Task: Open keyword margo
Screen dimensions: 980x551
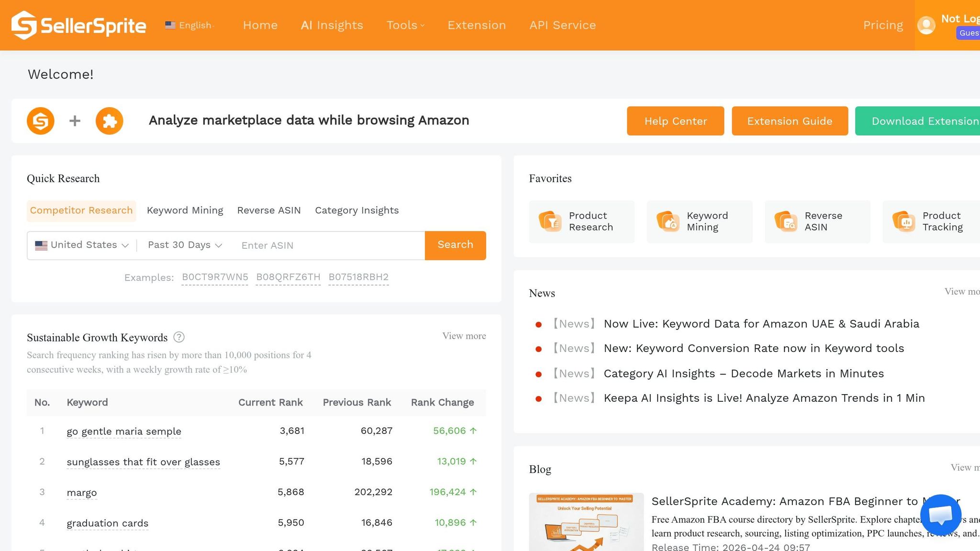Action: 82,493
